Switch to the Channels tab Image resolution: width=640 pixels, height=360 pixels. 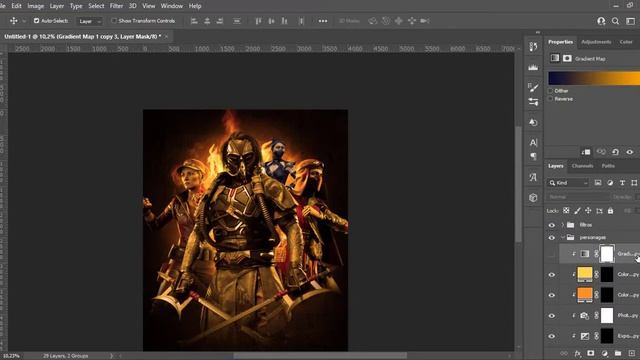pyautogui.click(x=582, y=166)
